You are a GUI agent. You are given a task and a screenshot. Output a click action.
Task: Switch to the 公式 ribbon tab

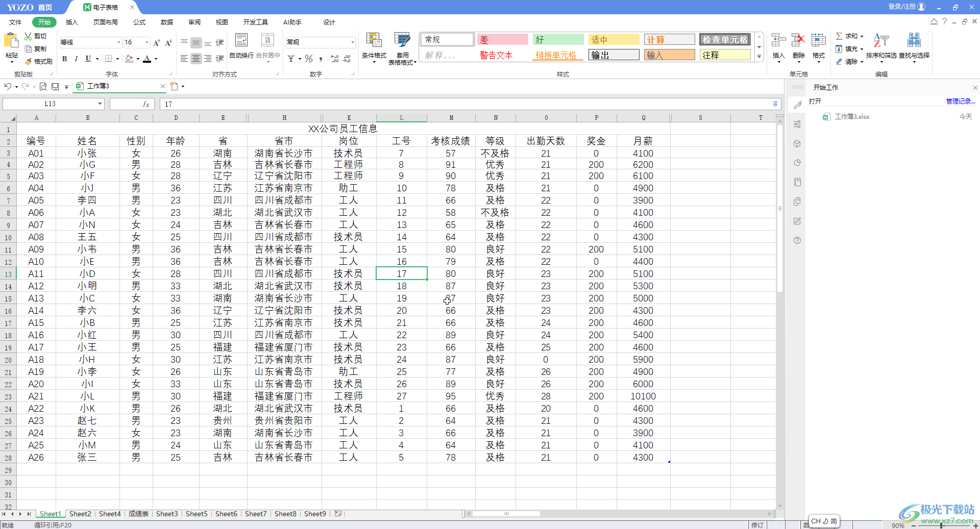139,22
